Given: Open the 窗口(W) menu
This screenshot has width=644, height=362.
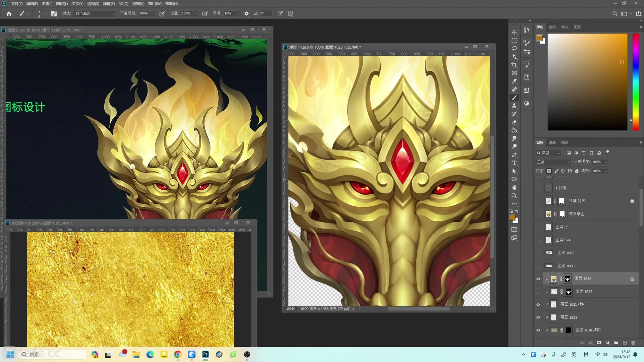Looking at the screenshot, I should pos(155,4).
